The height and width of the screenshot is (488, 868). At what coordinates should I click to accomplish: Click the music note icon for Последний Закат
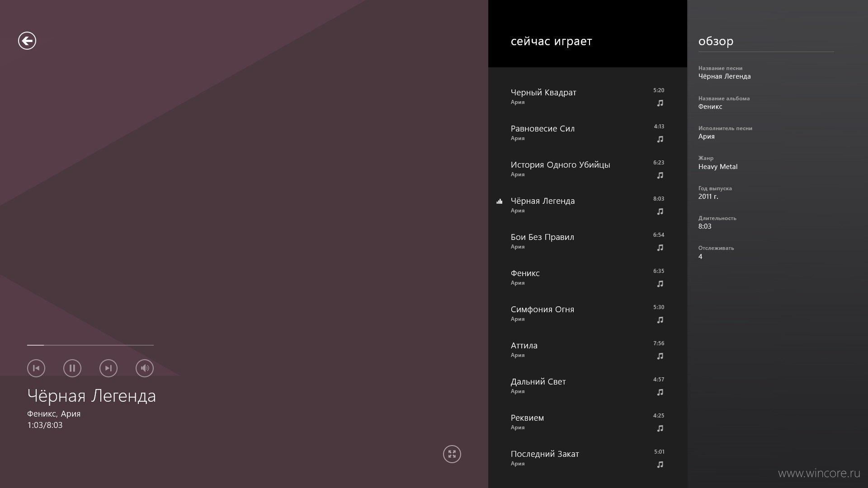660,465
